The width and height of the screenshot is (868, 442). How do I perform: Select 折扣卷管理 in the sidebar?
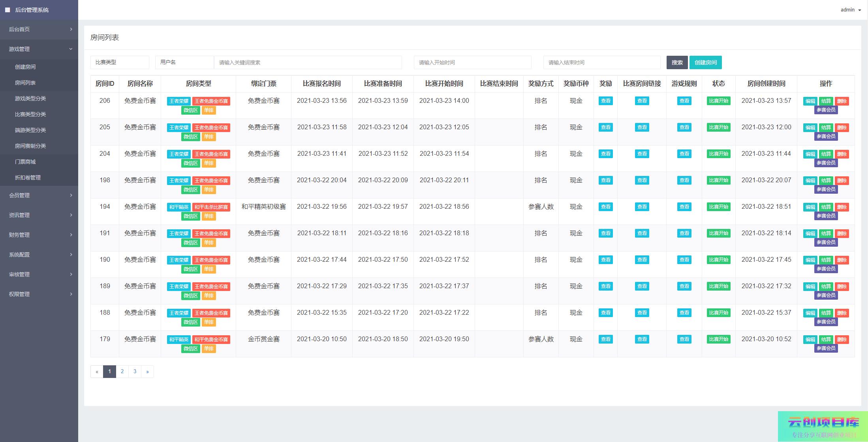(28, 178)
